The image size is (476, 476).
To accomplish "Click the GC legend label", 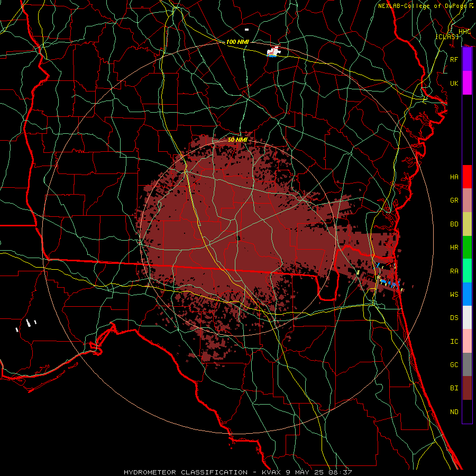I will [454, 365].
